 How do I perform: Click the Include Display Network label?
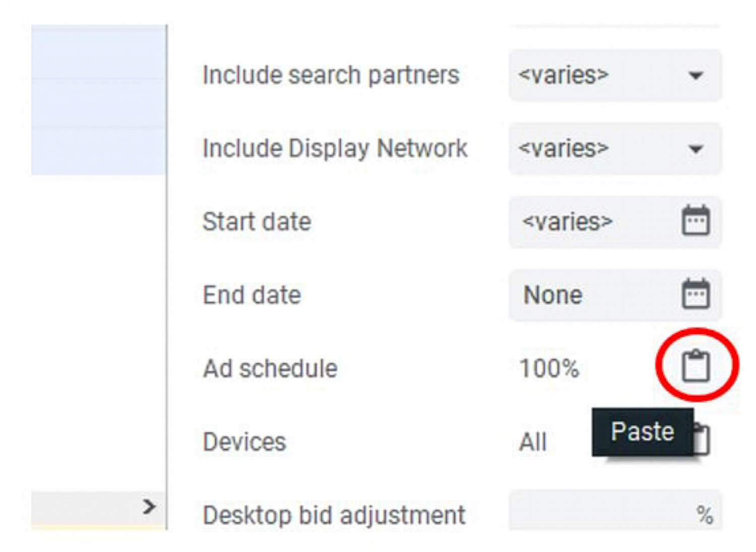click(335, 149)
